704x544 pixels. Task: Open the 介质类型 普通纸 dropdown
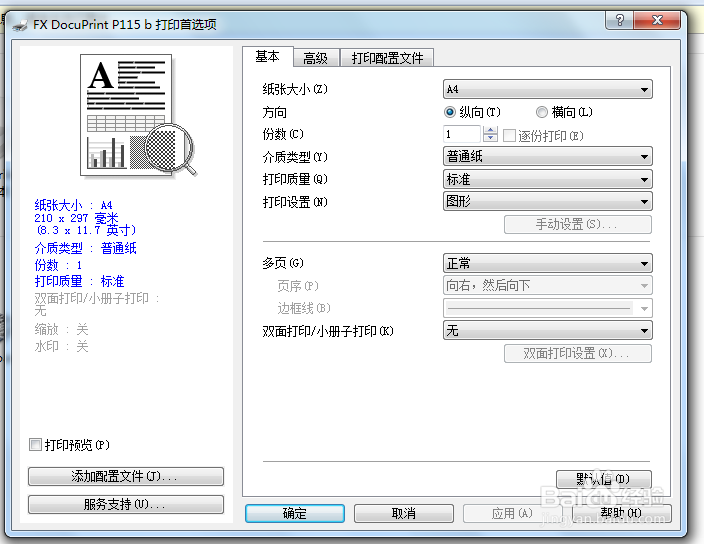click(547, 157)
